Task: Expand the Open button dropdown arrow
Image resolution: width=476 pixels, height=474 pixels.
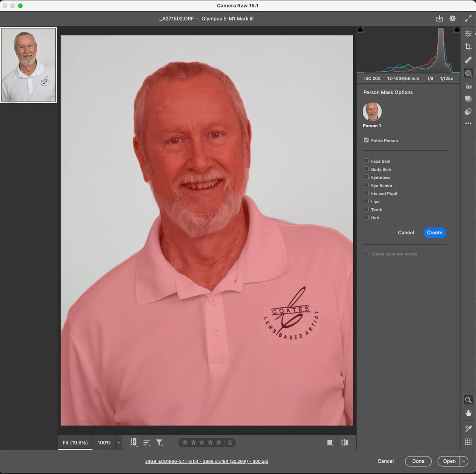Action: [464, 461]
